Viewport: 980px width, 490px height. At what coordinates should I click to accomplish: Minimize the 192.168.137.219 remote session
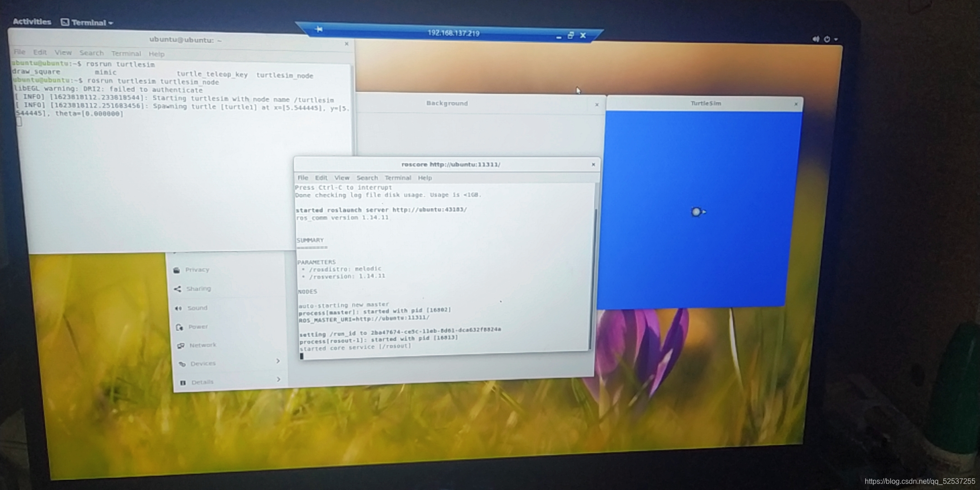(559, 37)
